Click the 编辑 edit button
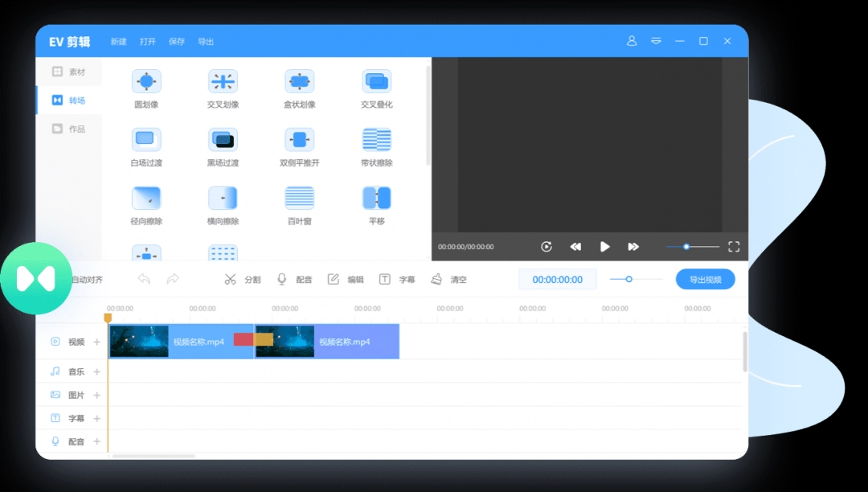 (346, 279)
